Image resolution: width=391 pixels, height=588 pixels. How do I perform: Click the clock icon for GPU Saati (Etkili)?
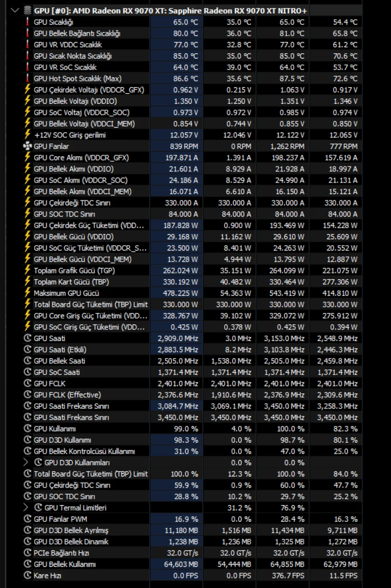point(27,349)
